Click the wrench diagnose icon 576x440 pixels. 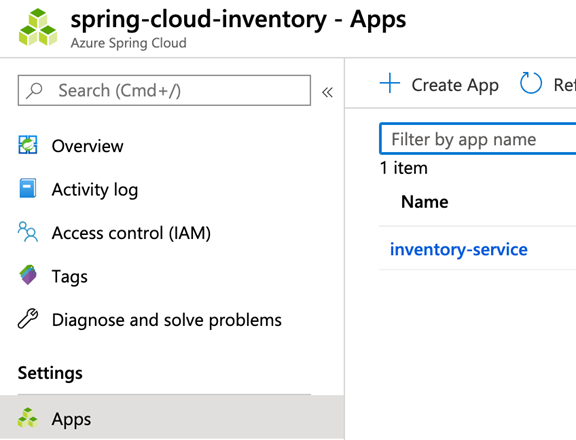28,318
